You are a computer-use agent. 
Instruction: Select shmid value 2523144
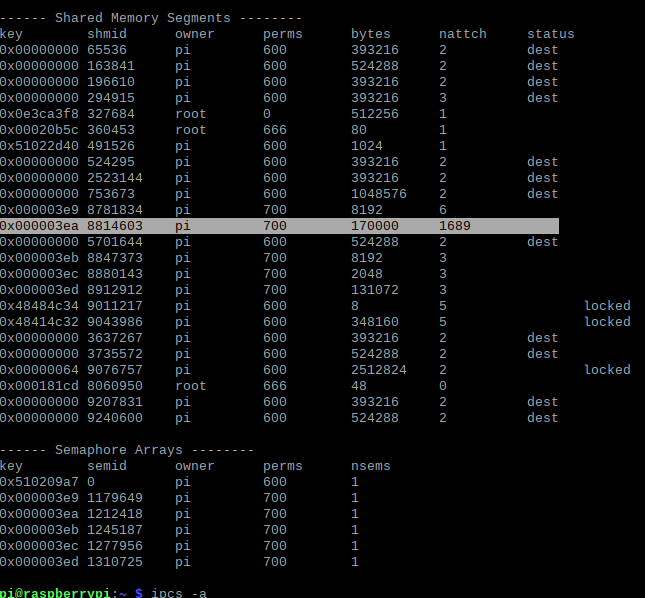pyautogui.click(x=115, y=178)
